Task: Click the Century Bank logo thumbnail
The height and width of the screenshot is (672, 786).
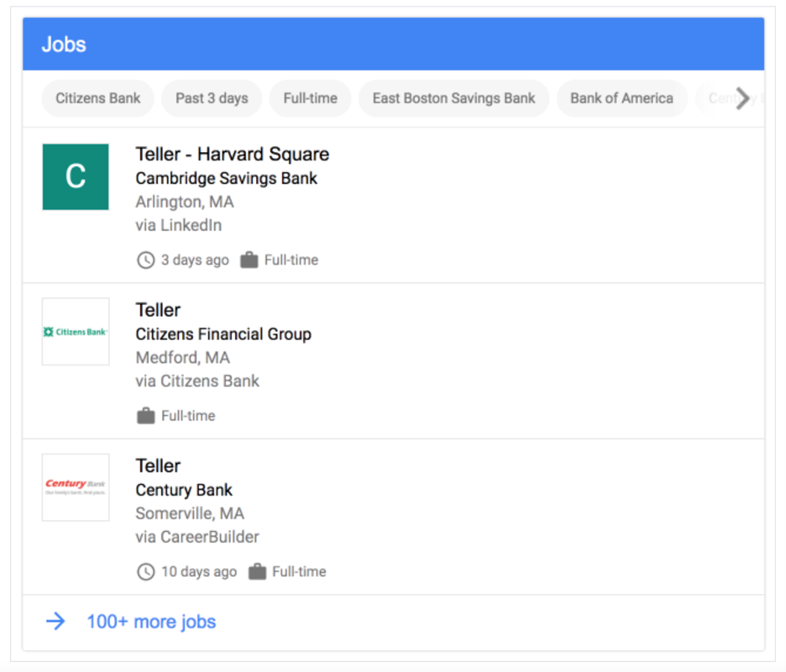Action: 76,487
